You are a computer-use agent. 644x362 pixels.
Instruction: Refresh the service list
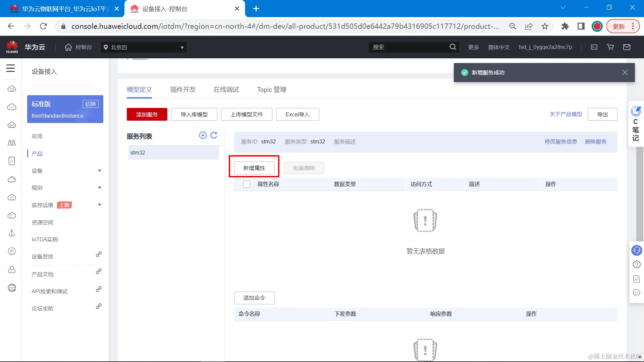coord(214,135)
